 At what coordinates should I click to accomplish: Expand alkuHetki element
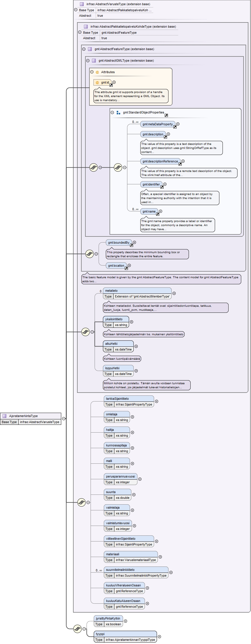[136, 346]
